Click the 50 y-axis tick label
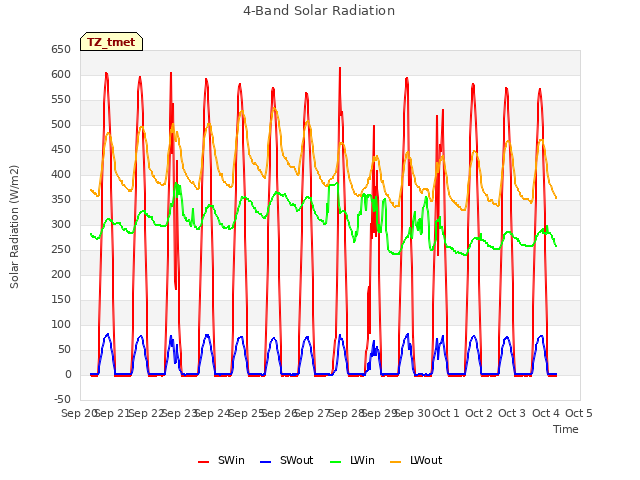The height and width of the screenshot is (480, 640). (64, 349)
